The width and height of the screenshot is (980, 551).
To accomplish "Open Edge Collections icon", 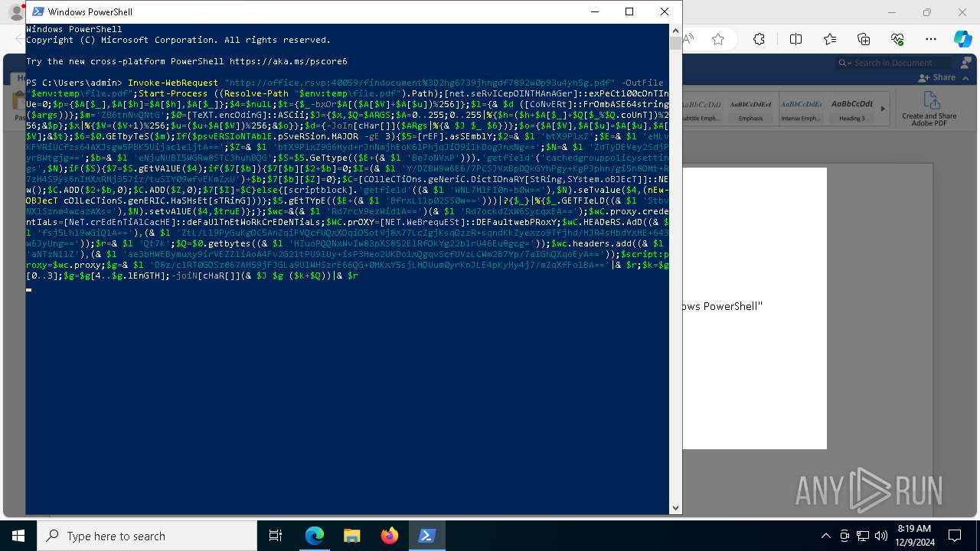I will [x=864, y=39].
